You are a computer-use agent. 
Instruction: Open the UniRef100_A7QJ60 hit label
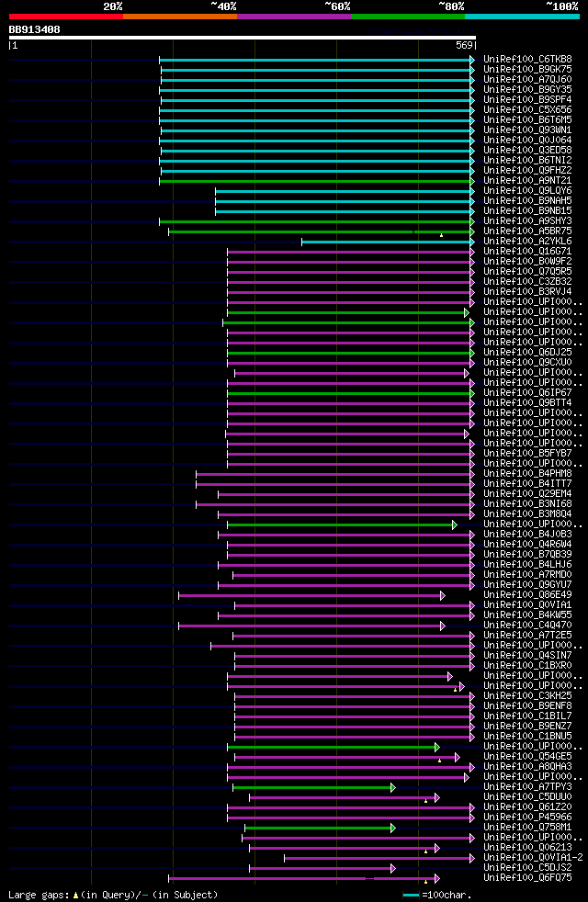pos(527,79)
